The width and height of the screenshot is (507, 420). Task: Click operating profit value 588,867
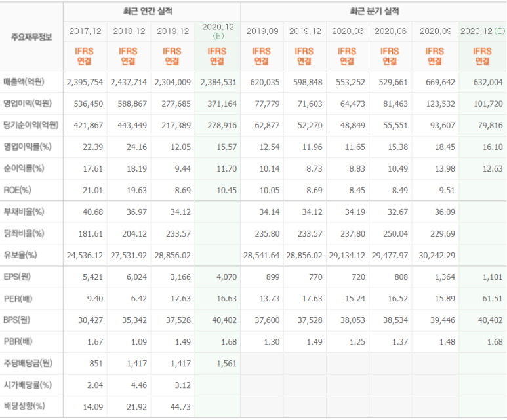coord(132,104)
